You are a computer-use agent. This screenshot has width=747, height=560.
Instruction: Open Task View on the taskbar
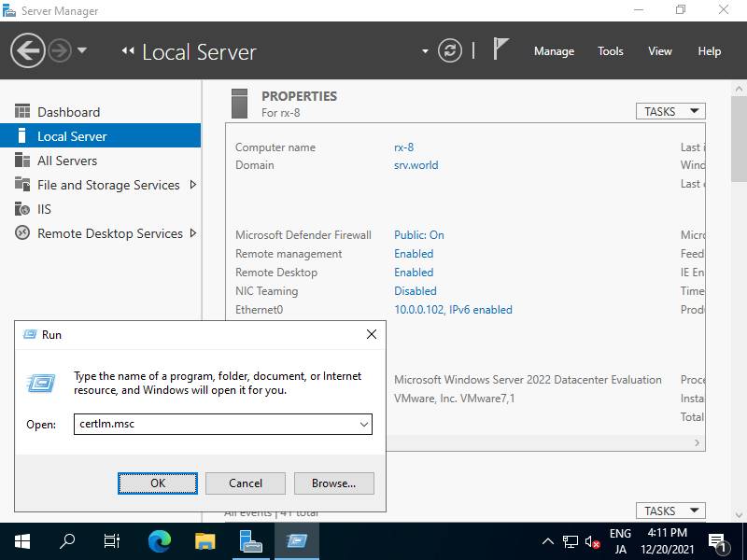point(112,541)
